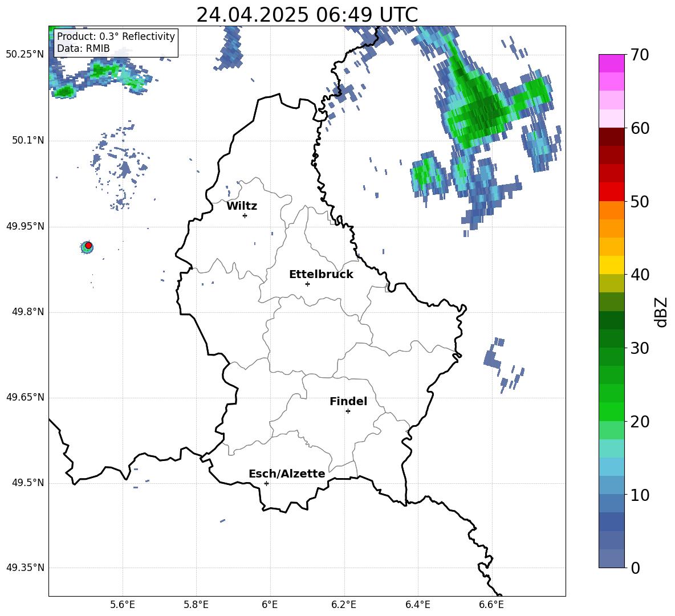Click the 30 tick on the colorbar
This screenshot has width=675, height=616.
point(639,348)
